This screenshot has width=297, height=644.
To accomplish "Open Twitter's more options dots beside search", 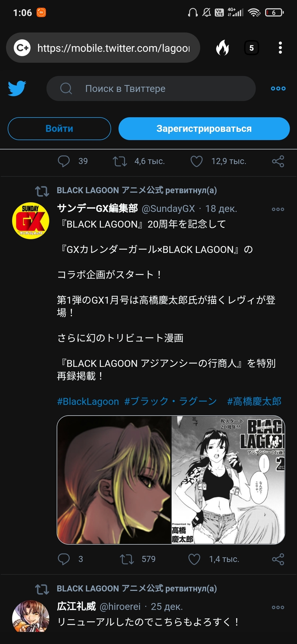I will (278, 89).
